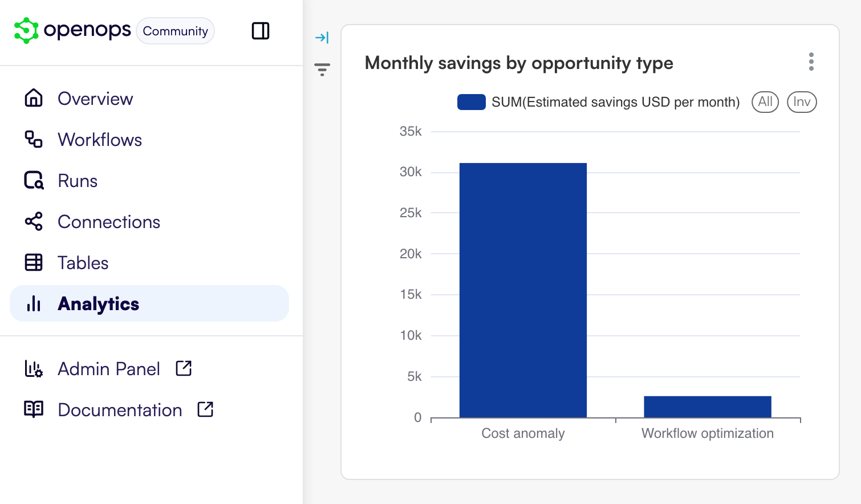Click the Connections share-node icon

34,222
